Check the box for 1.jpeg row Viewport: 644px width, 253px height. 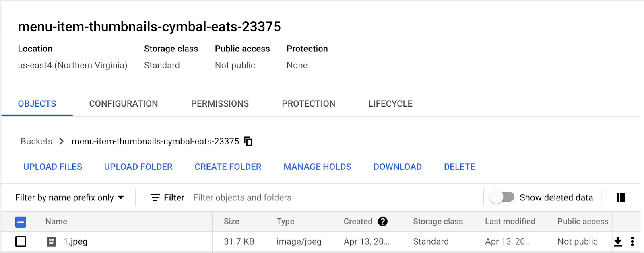click(x=21, y=241)
